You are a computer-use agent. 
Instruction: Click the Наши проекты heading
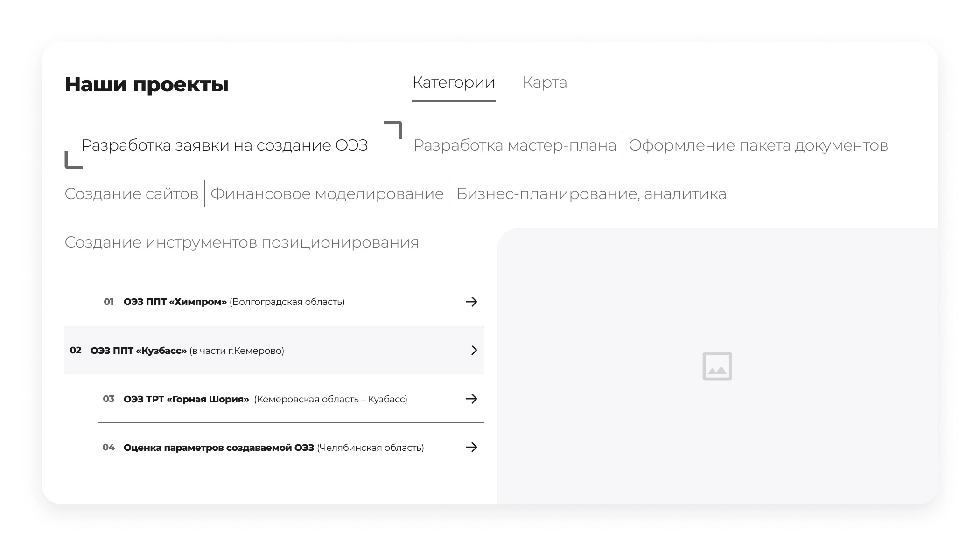[x=147, y=84]
